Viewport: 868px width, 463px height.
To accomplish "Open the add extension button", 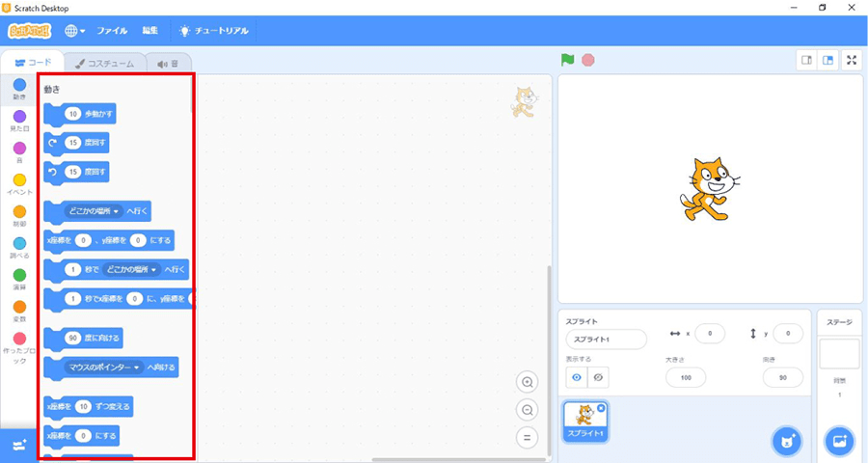I will (19, 446).
